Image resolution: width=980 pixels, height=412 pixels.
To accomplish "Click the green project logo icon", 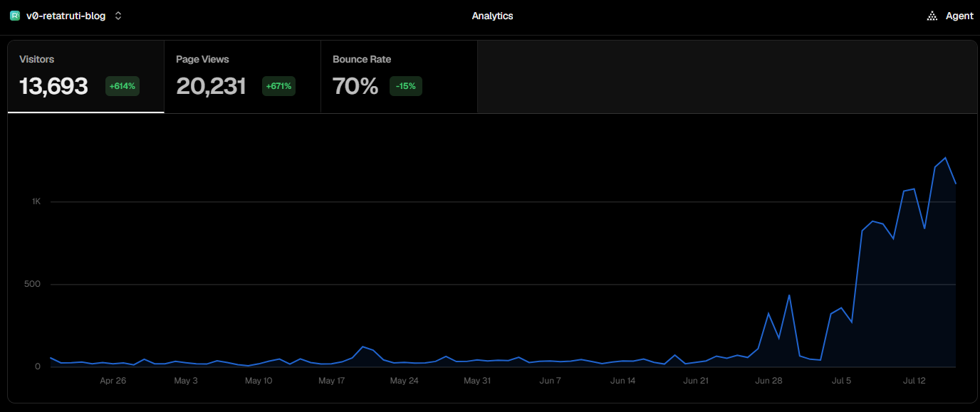I will point(15,16).
